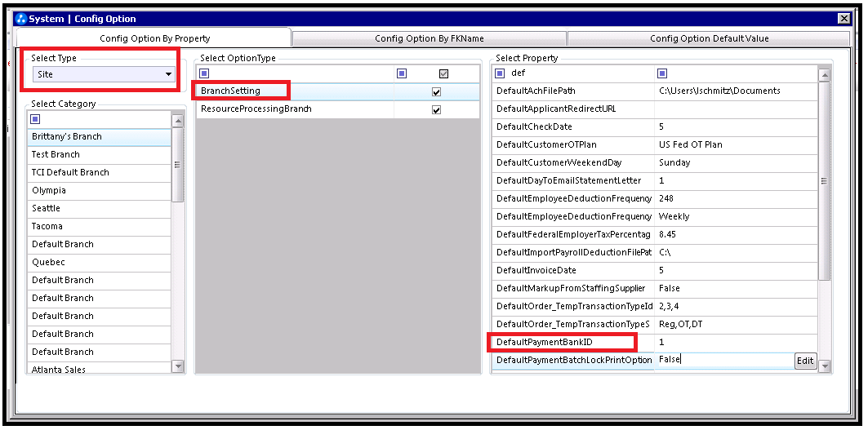The width and height of the screenshot is (868, 430).
Task: Open the Select Type dropdown showing Site
Action: (x=104, y=74)
